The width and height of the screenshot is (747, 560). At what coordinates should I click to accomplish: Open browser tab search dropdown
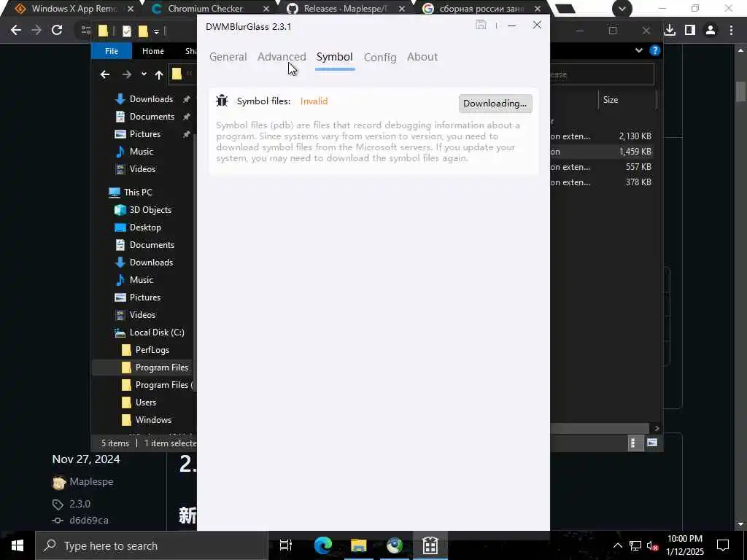622,9
